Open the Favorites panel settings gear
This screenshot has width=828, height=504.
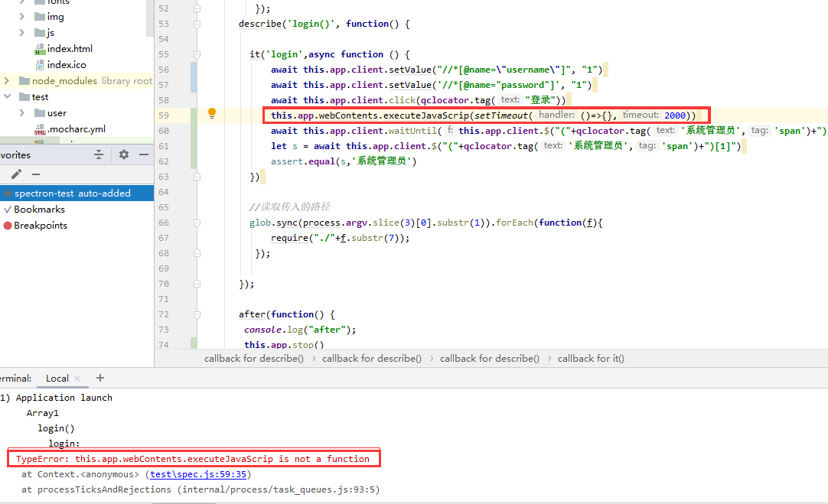(x=122, y=154)
